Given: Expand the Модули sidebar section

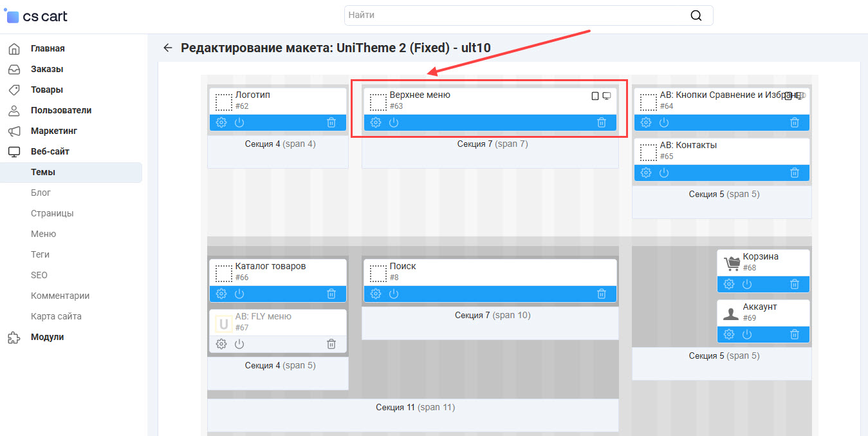Looking at the screenshot, I should pyautogui.click(x=47, y=337).
